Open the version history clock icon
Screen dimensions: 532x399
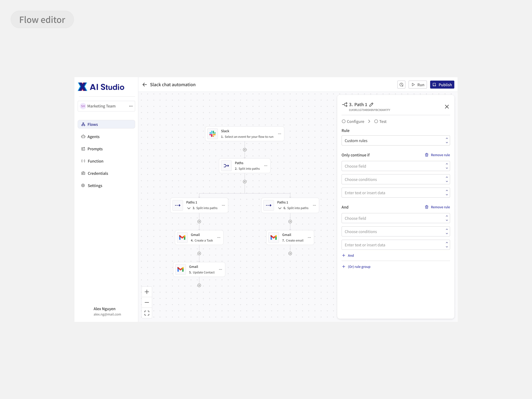pyautogui.click(x=401, y=85)
